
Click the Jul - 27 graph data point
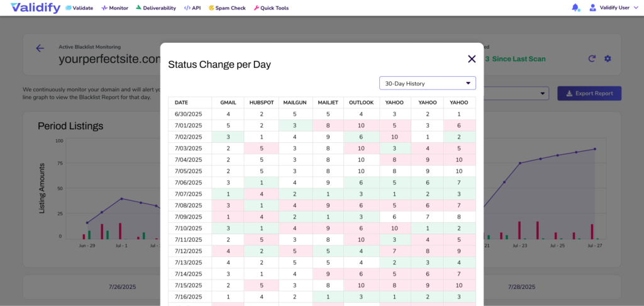[595, 149]
